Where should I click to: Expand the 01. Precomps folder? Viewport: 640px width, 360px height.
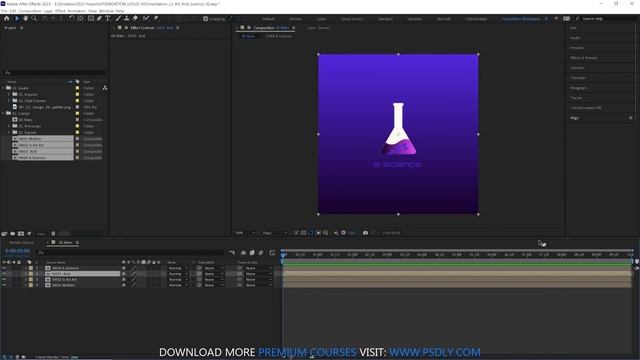[9, 126]
